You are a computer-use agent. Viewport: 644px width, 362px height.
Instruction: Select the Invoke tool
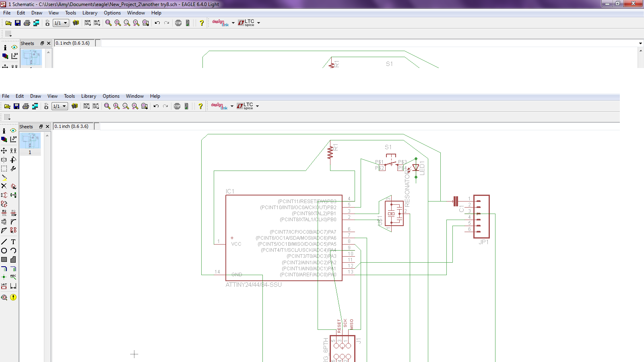coord(13,230)
